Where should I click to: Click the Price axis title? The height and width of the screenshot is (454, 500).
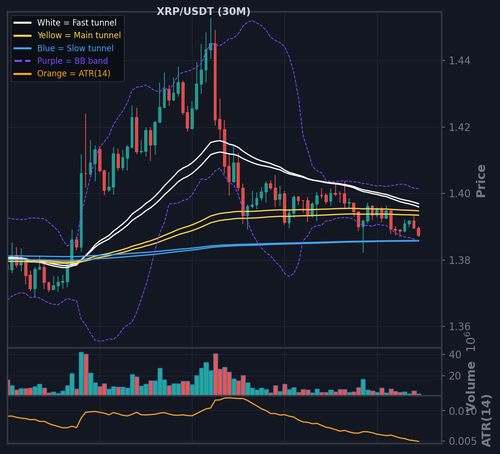(481, 181)
